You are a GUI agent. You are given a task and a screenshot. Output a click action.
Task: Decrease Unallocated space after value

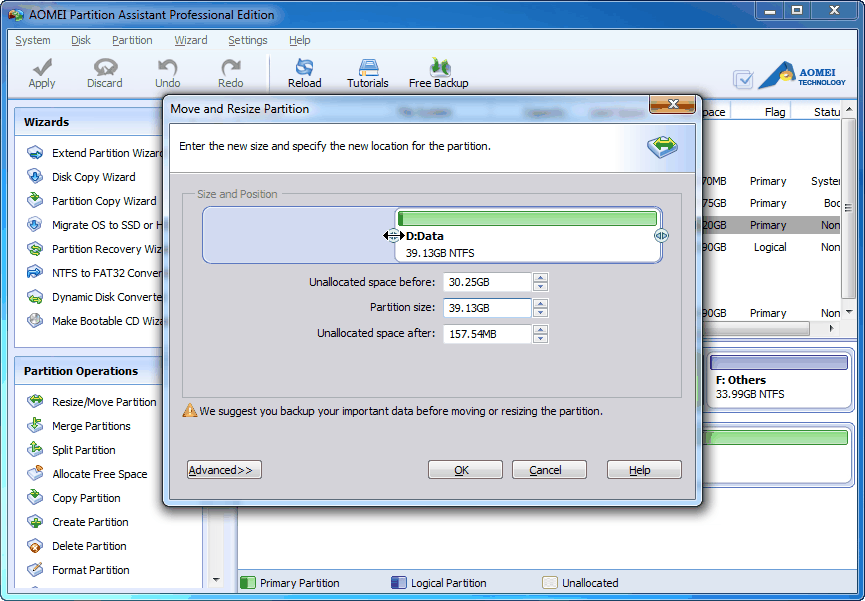click(x=541, y=338)
